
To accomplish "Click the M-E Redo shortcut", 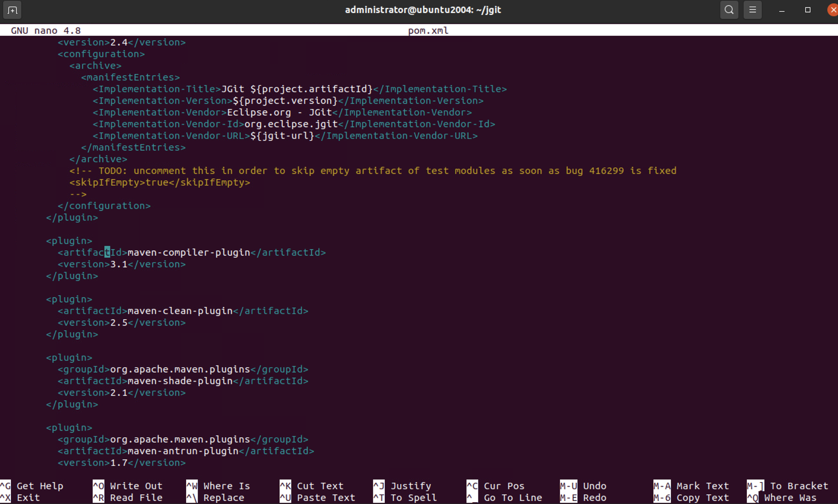I will pyautogui.click(x=583, y=498).
